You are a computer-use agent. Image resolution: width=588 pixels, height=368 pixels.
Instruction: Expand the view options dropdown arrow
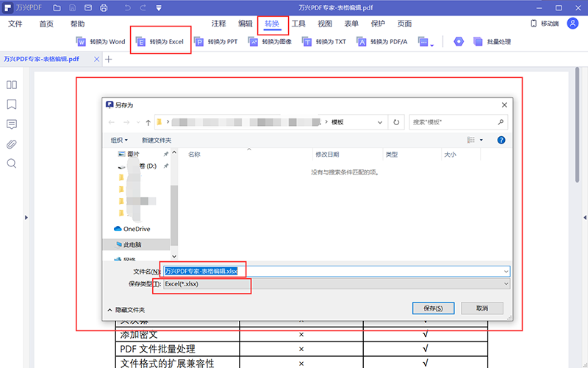(x=481, y=140)
